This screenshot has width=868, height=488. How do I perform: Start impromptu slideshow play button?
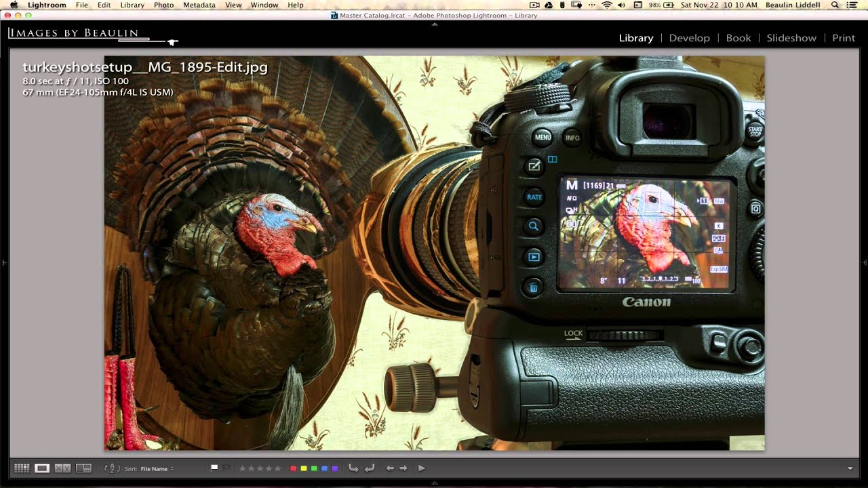(421, 468)
